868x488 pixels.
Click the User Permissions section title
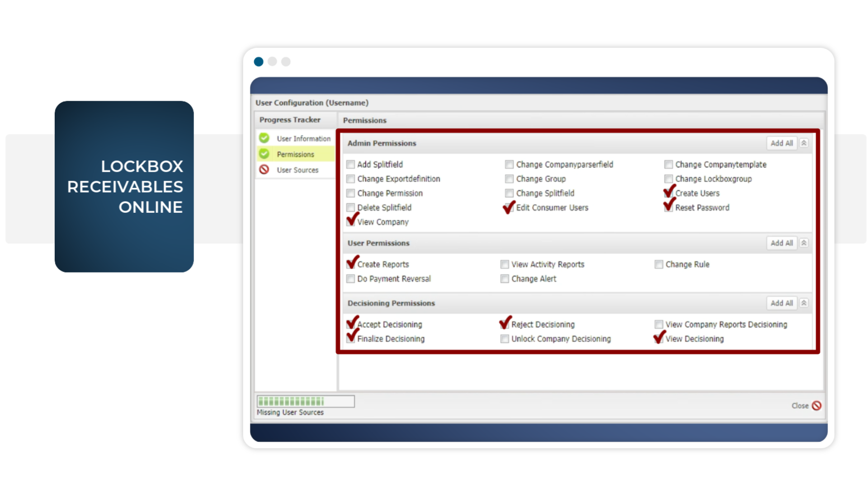click(x=378, y=243)
